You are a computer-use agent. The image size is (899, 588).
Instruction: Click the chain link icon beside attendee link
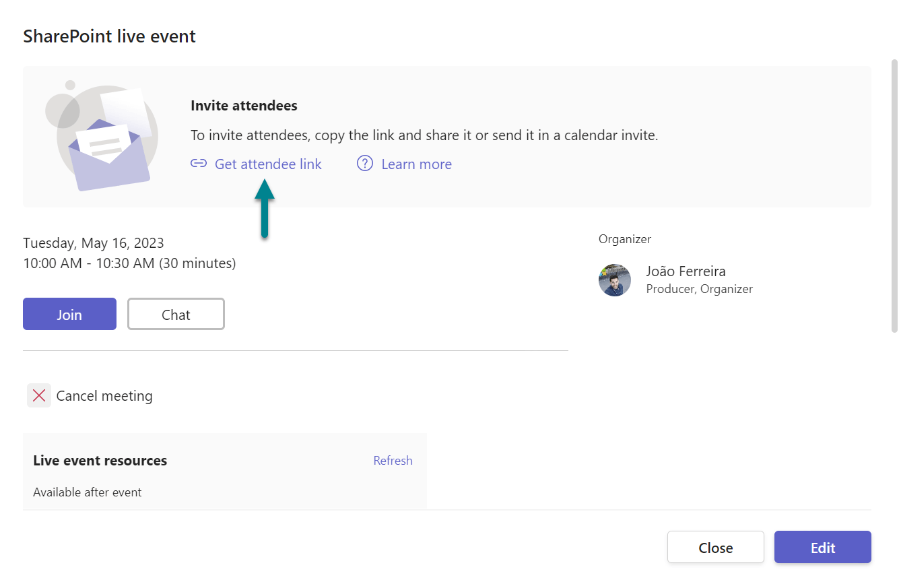pyautogui.click(x=198, y=164)
